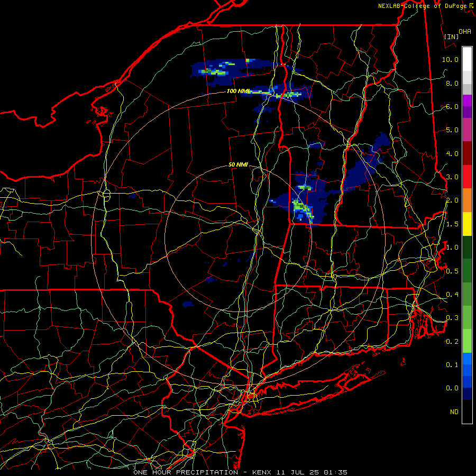Select the 4.0 legend value
The height and width of the screenshot is (476, 476).
452,153
